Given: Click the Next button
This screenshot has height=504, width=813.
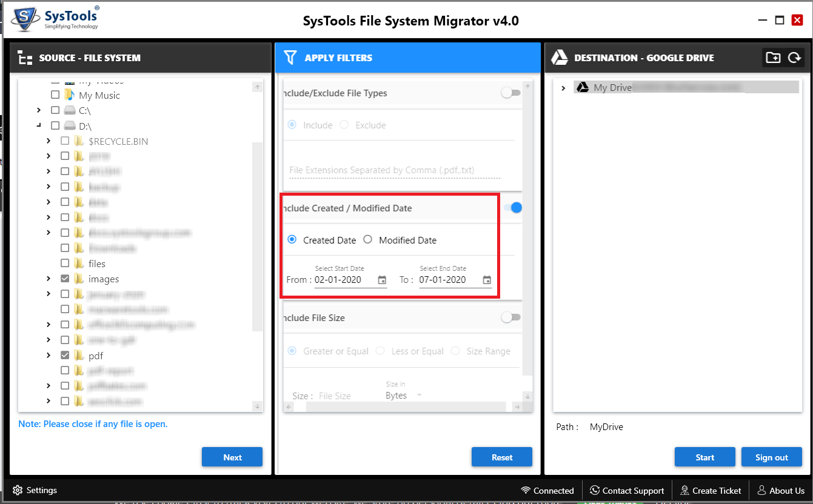Looking at the screenshot, I should (232, 457).
